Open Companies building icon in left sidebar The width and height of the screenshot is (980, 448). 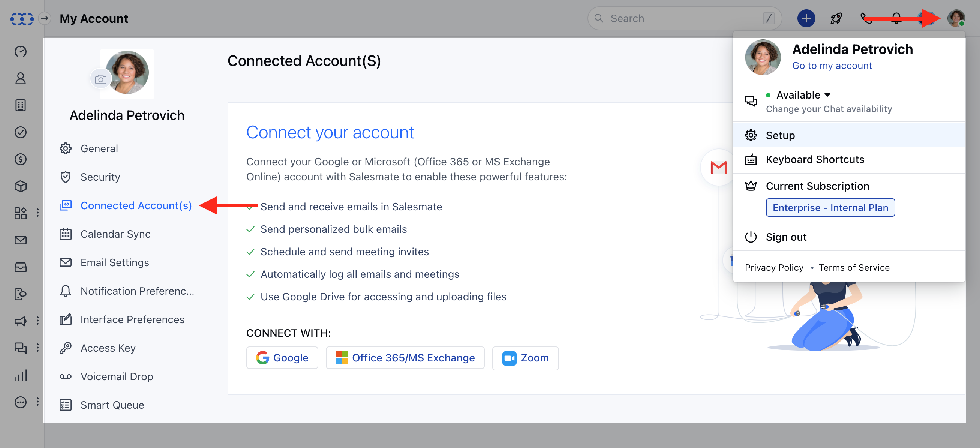pos(21,105)
